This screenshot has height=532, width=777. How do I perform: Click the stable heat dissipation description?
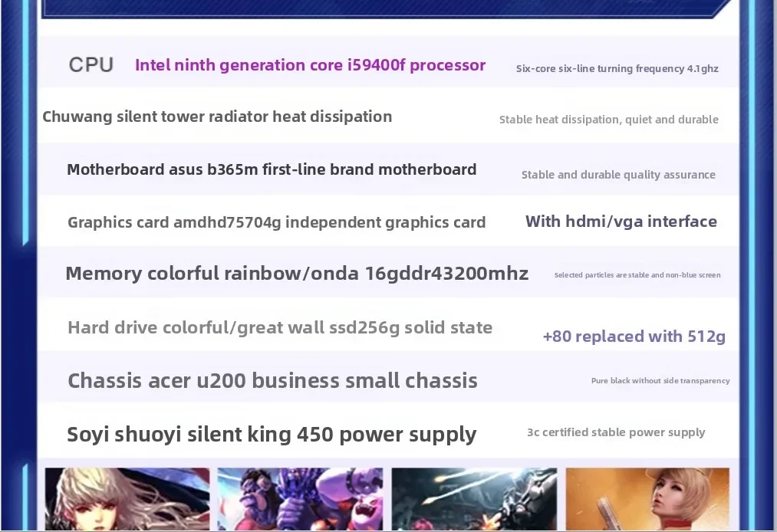[x=608, y=120]
